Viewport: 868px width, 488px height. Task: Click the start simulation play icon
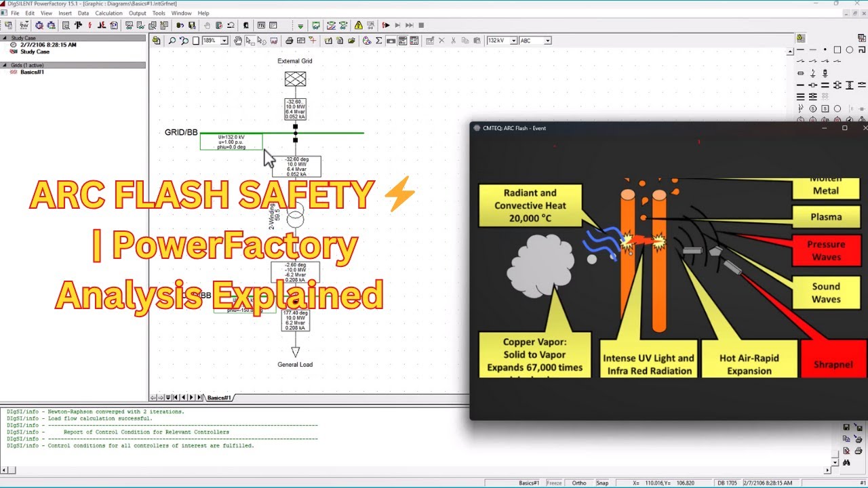click(x=386, y=26)
